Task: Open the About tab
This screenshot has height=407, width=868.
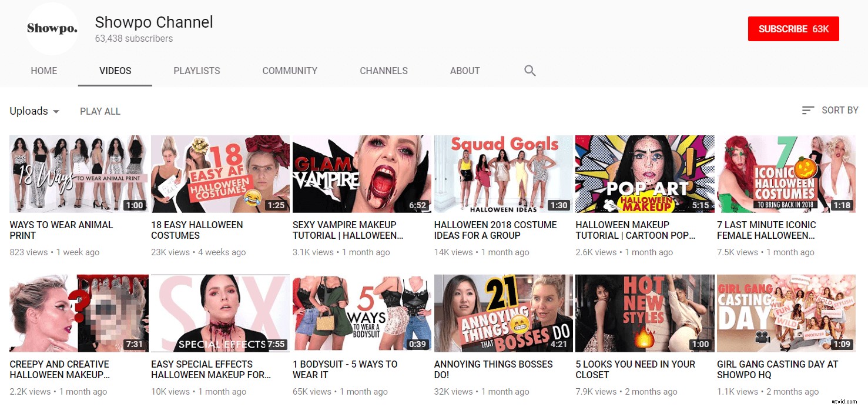Action: [x=465, y=71]
